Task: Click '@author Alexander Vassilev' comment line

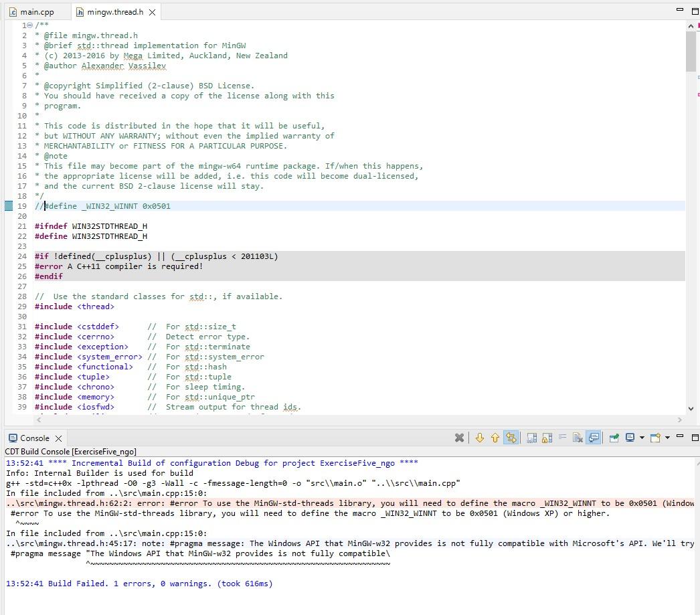Action: 100,66
